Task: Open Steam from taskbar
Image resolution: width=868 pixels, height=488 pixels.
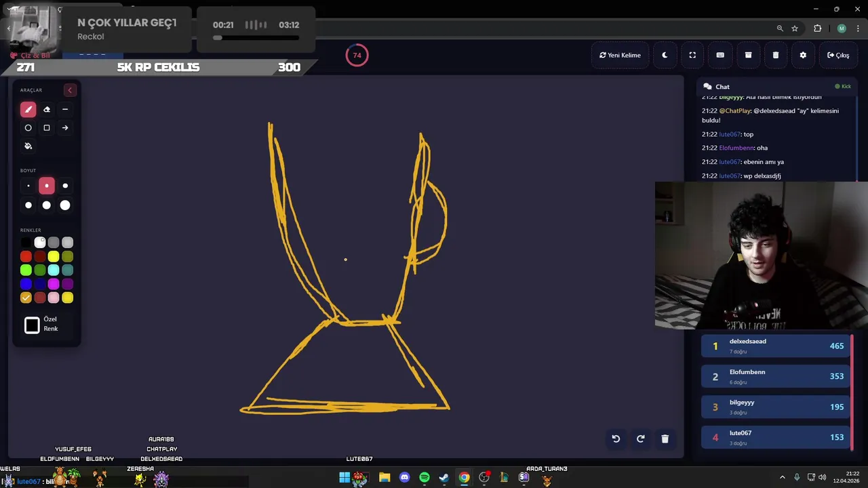Action: coord(444,478)
